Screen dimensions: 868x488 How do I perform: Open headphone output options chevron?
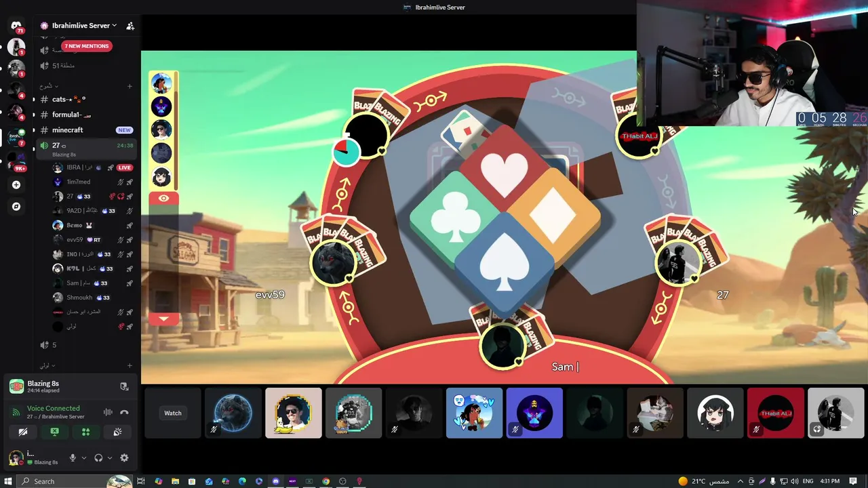tap(110, 458)
